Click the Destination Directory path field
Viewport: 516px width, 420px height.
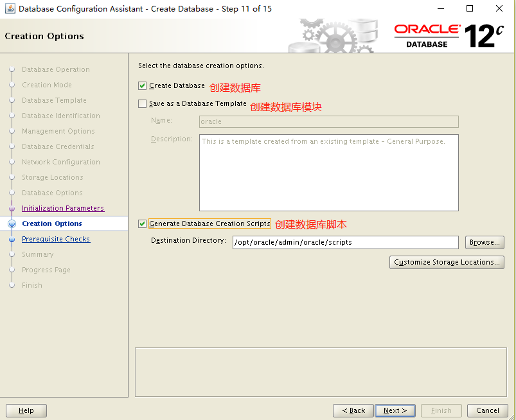pos(346,242)
